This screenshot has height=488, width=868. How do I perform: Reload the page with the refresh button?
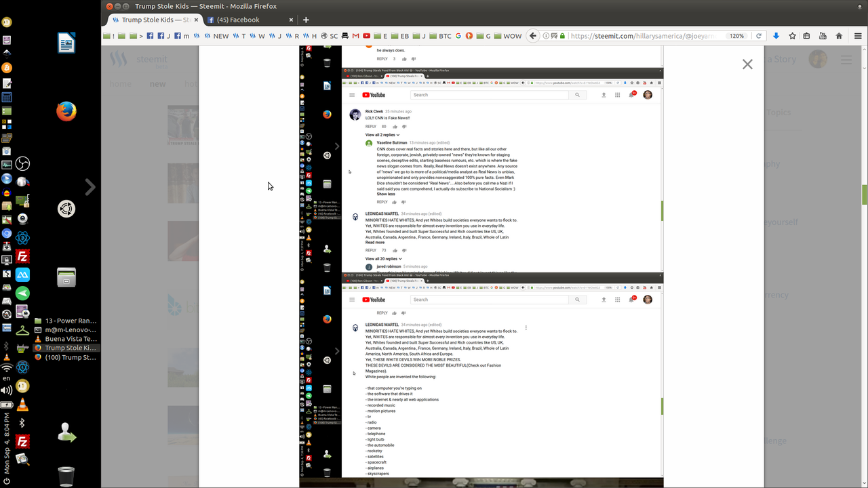(759, 36)
